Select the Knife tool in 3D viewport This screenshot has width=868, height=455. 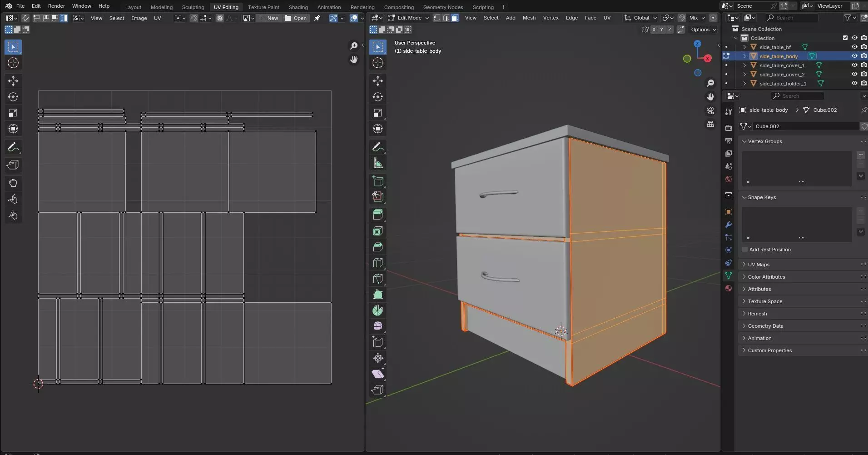click(x=377, y=279)
